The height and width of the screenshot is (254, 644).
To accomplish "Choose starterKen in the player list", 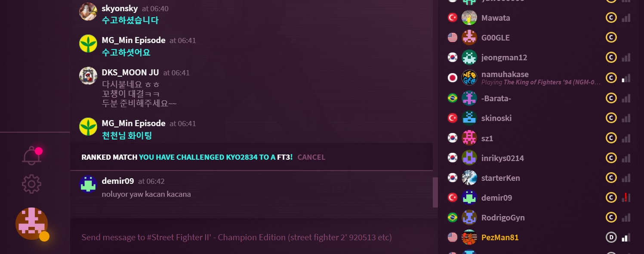I will (501, 178).
